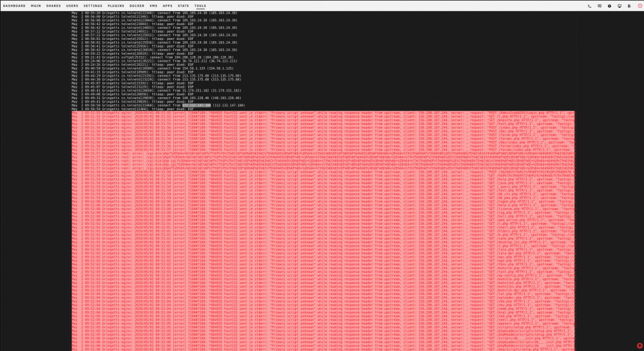Open the system info monitor icon
The image size is (644, 351).
click(x=620, y=6)
